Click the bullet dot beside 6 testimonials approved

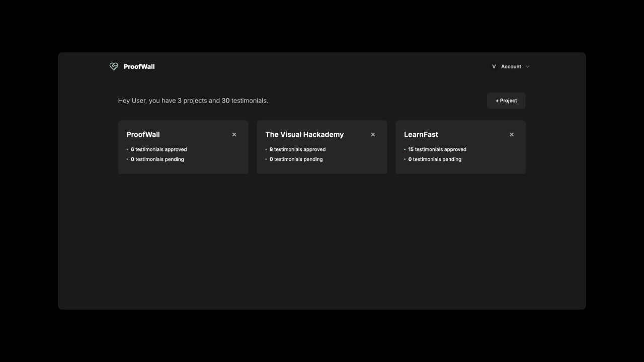(127, 149)
